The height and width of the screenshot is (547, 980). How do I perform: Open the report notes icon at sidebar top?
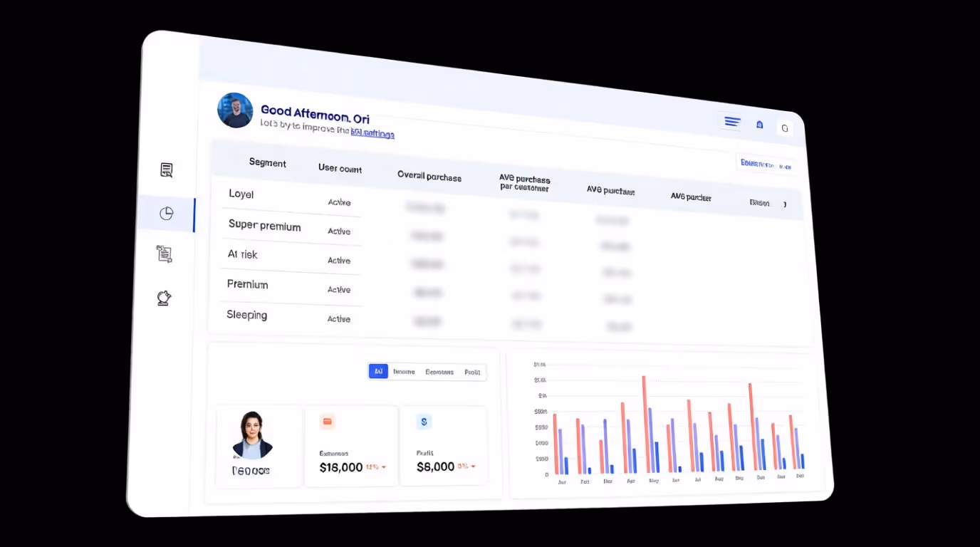click(x=166, y=170)
